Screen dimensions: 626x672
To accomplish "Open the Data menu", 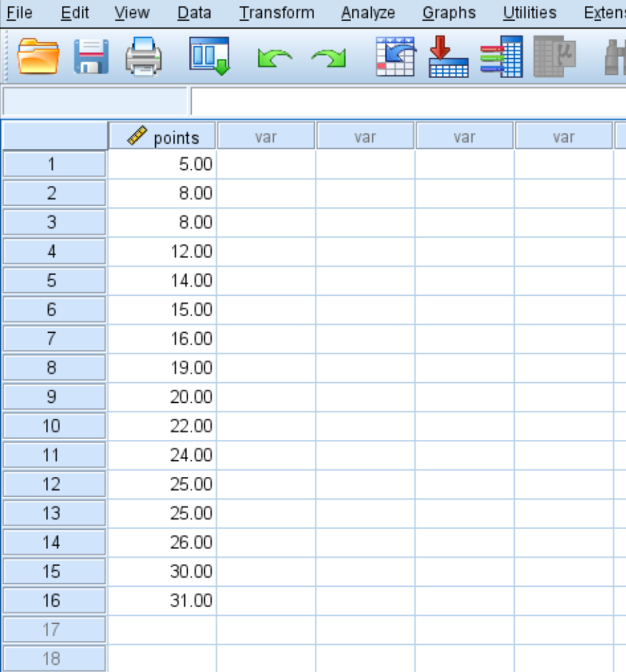I will pyautogui.click(x=194, y=12).
